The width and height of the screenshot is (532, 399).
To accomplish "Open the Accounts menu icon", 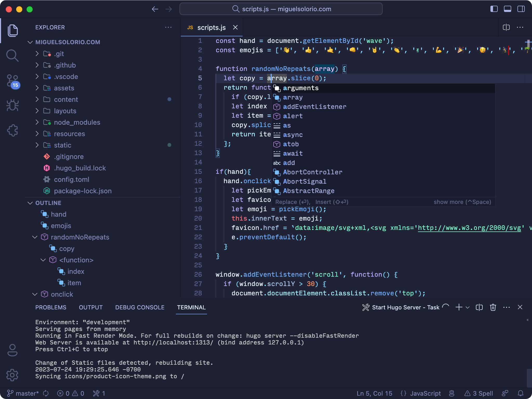I will 12,350.
